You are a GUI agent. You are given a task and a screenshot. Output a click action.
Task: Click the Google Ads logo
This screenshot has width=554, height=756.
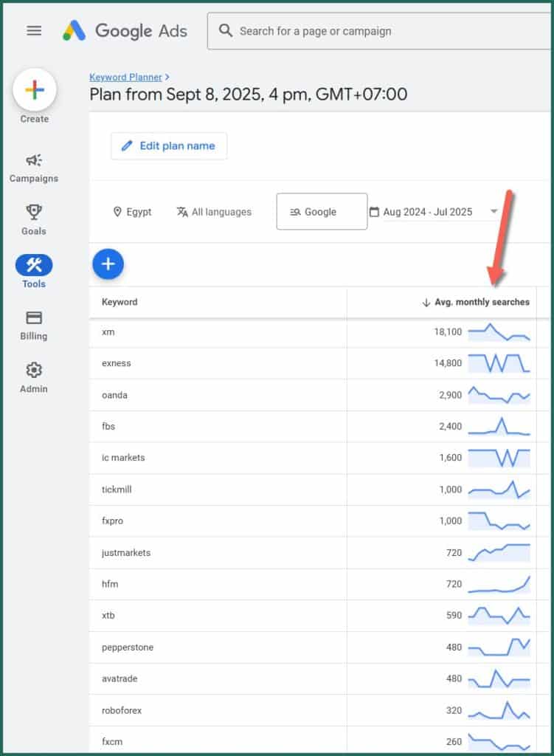tap(125, 31)
